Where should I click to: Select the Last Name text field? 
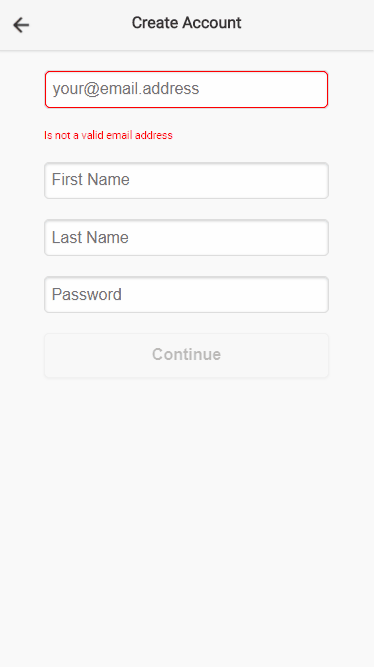(186, 237)
